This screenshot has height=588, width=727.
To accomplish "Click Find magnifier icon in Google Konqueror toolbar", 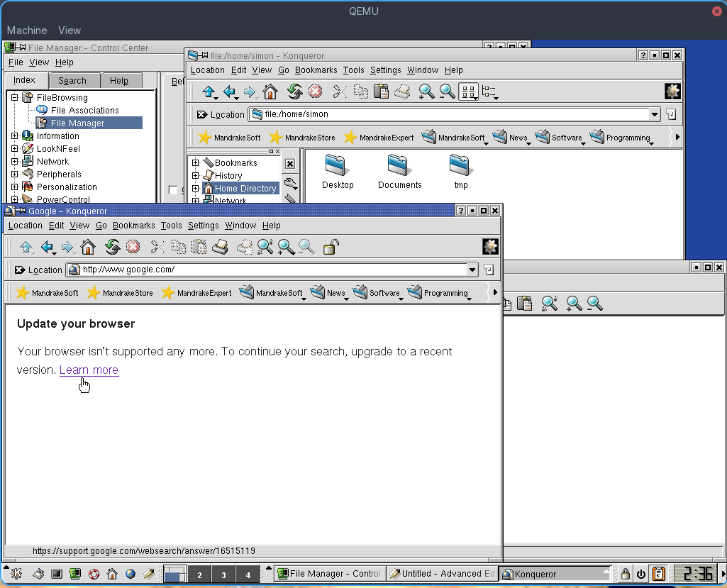I will [x=265, y=247].
